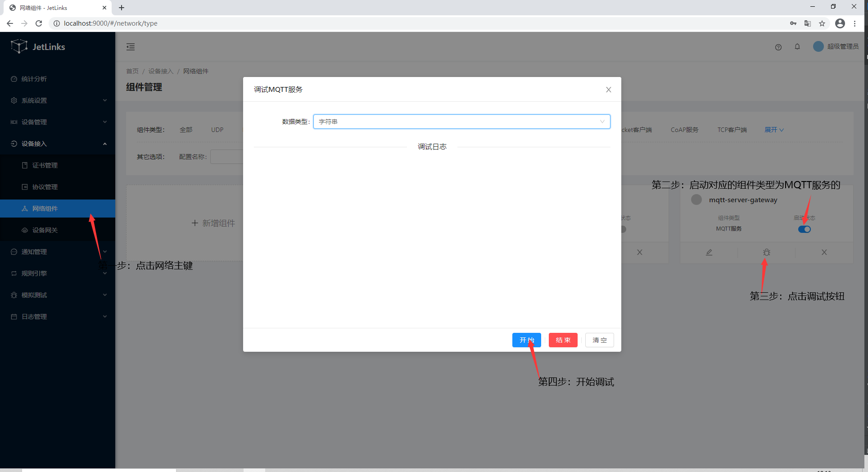The width and height of the screenshot is (868, 472).
Task: Open 协议管理 in the sidebar
Action: coord(45,187)
